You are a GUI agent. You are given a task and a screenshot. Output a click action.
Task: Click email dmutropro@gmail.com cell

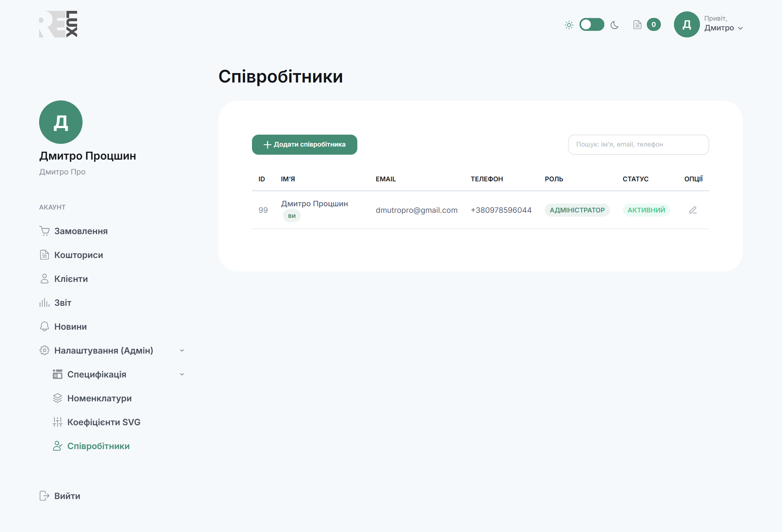pyautogui.click(x=416, y=210)
